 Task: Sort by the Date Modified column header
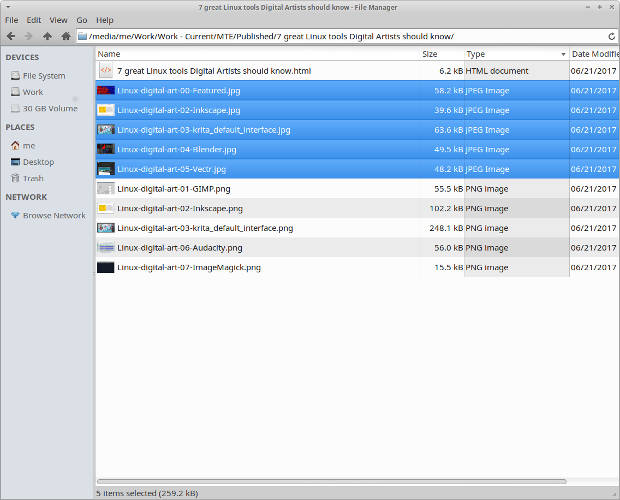(595, 54)
